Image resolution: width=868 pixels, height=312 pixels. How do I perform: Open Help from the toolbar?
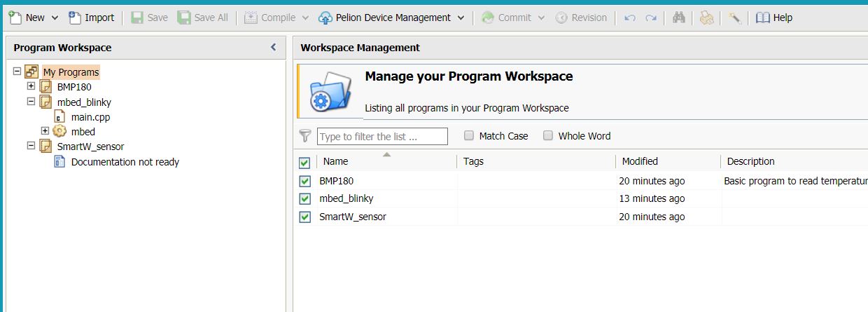coord(774,18)
